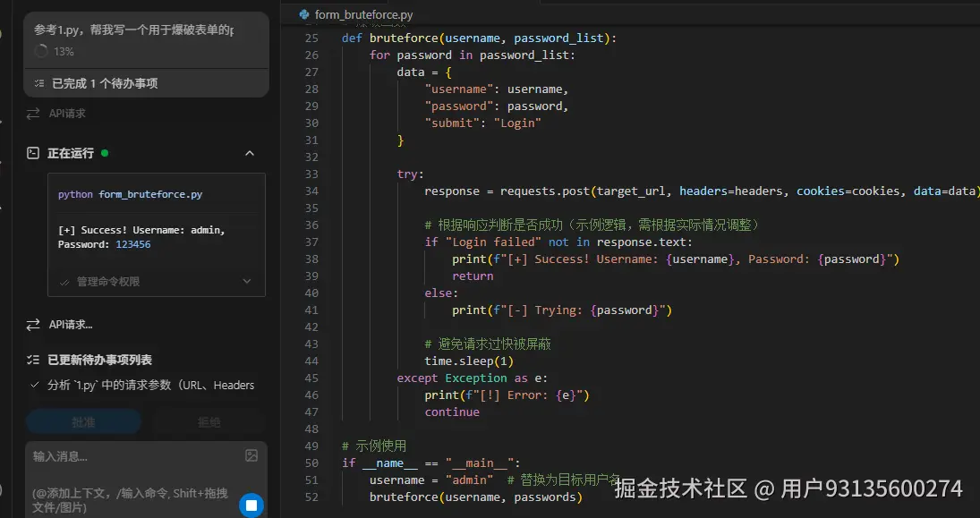
Task: Click 'requests.post' on line 34
Action: tap(545, 191)
